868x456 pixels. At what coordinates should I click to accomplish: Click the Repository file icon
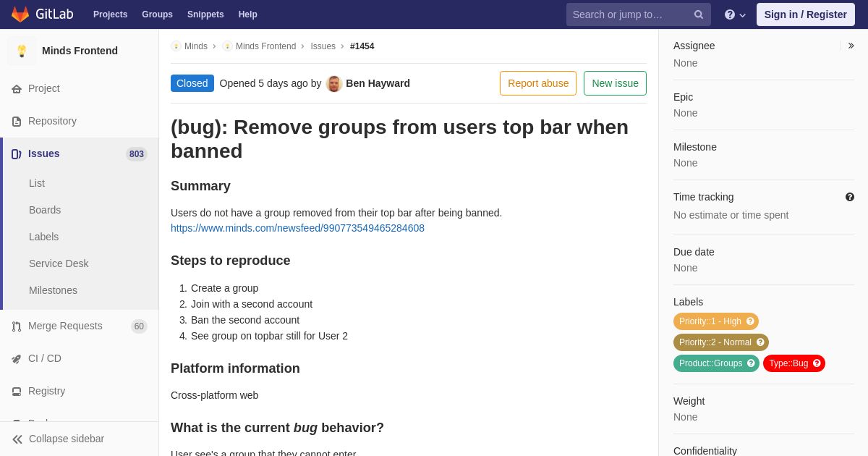(x=17, y=122)
